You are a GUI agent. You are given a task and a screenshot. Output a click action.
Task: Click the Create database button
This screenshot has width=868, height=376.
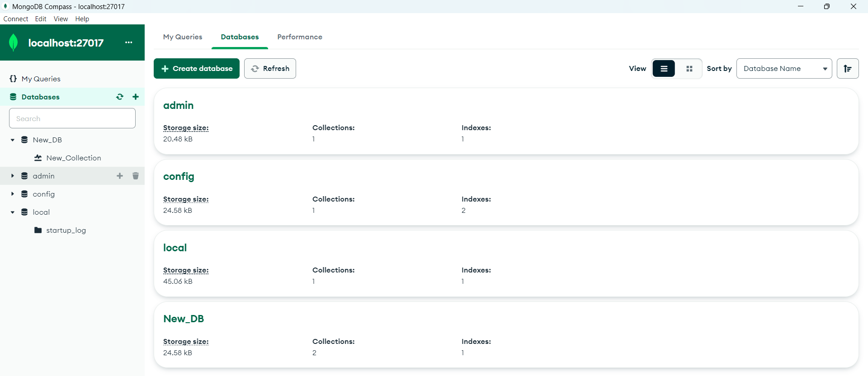pyautogui.click(x=197, y=69)
